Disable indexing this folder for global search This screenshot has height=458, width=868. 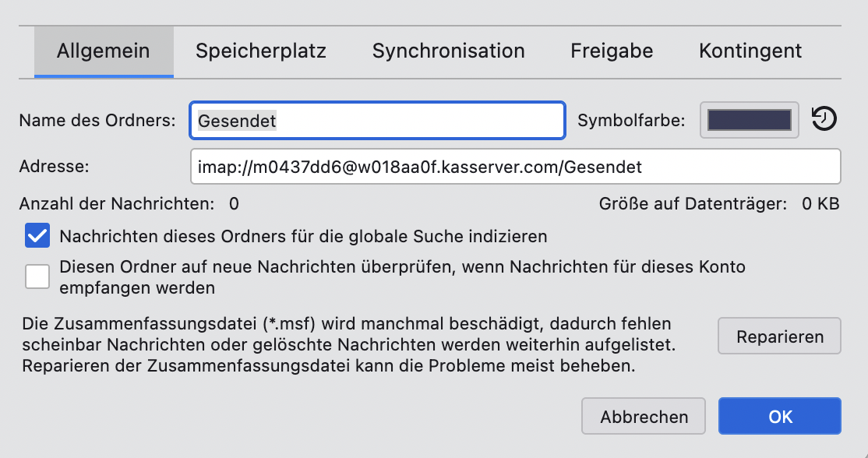pos(37,235)
